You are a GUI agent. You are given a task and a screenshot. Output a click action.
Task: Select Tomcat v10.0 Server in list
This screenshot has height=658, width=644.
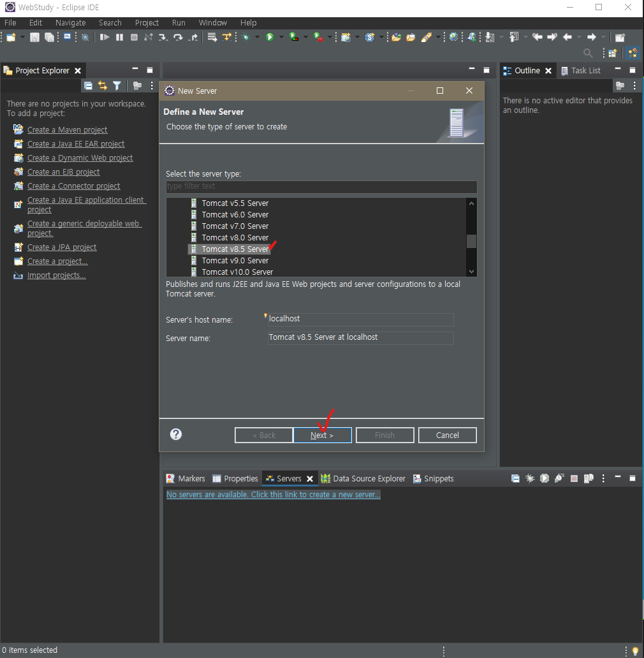click(237, 272)
